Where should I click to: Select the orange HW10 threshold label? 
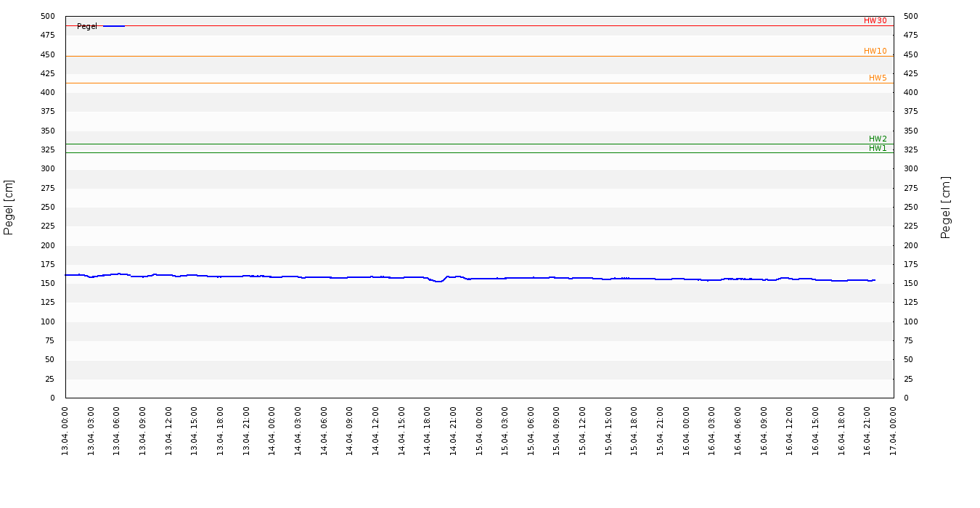click(x=875, y=52)
